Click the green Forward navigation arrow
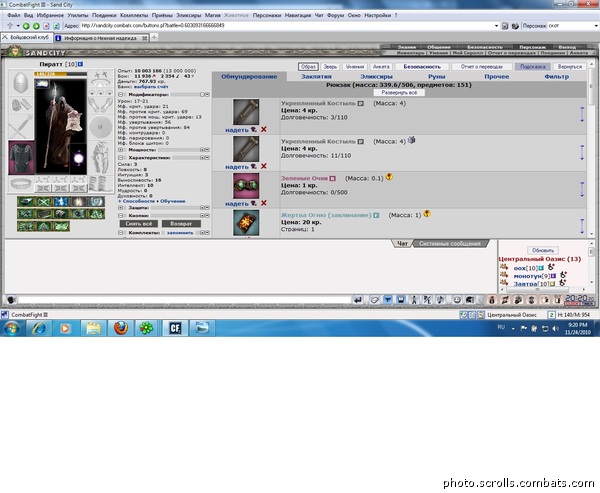Image resolution: width=600 pixels, height=493 pixels. [x=36, y=26]
